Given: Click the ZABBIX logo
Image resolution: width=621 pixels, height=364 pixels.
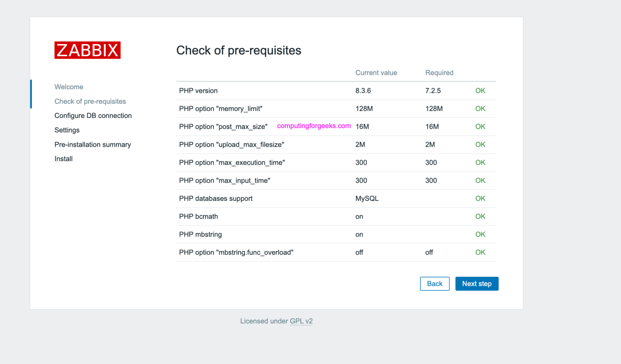Looking at the screenshot, I should pyautogui.click(x=87, y=50).
